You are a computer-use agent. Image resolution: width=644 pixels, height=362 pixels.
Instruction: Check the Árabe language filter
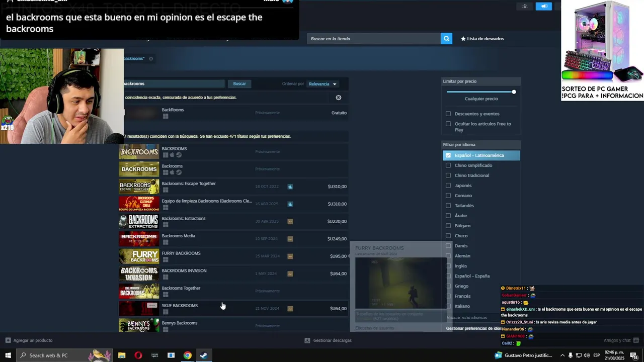pos(448,216)
